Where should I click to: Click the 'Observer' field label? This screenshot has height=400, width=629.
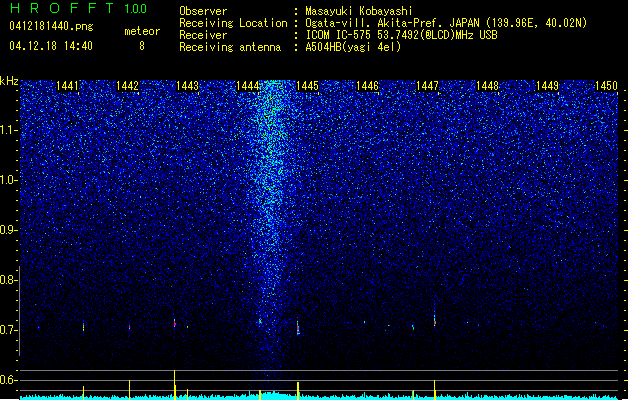point(203,11)
